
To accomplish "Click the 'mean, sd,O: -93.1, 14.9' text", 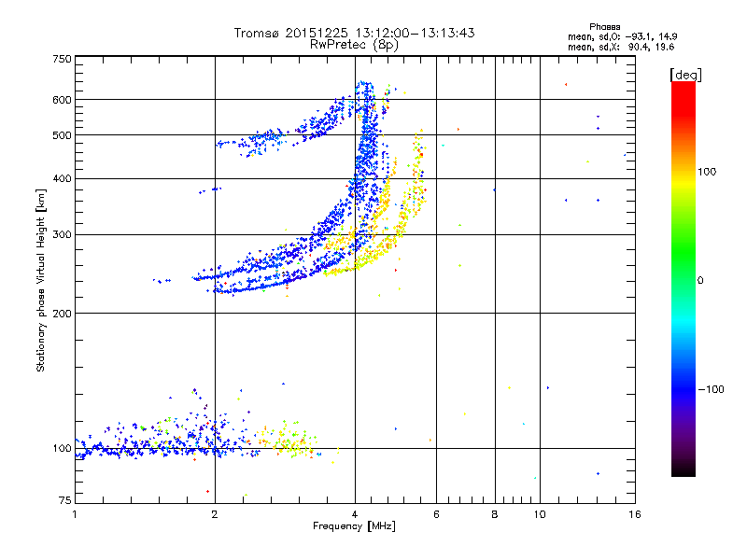I will [622, 36].
